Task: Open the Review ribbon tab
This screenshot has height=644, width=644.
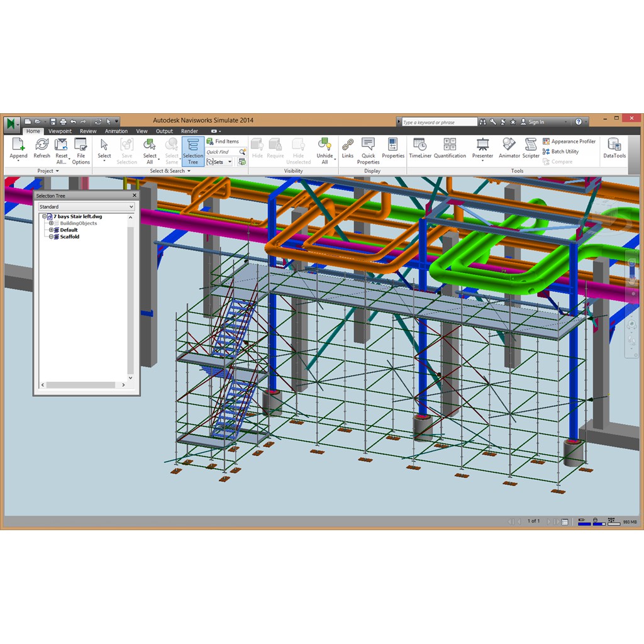Action: click(88, 131)
